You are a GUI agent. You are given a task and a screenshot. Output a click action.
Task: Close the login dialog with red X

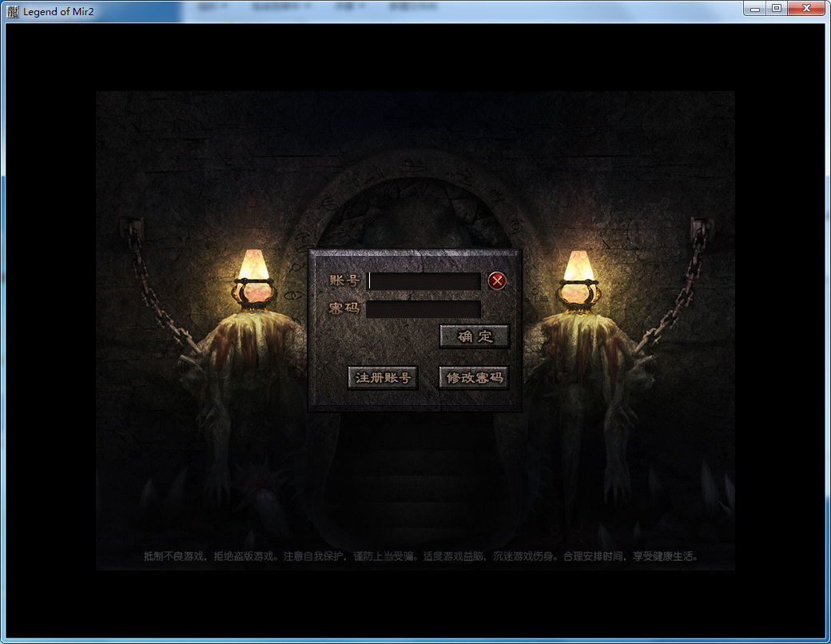(496, 281)
